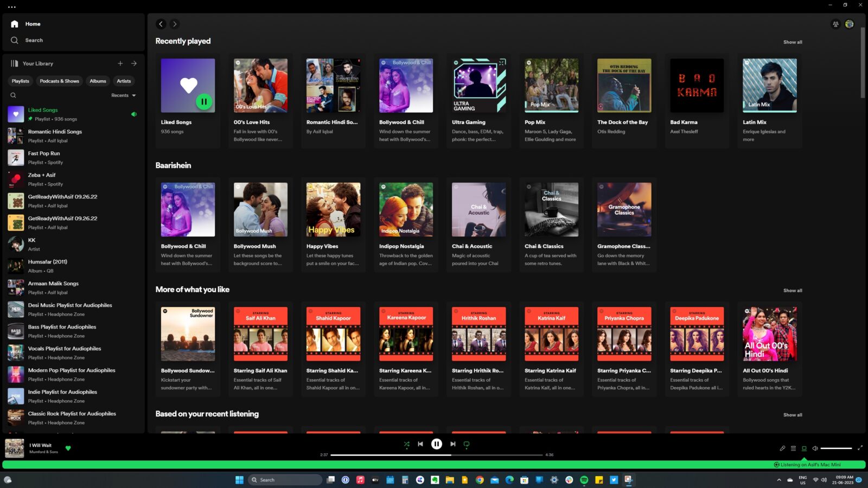Viewport: 868px width, 488px height.
Task: Open Search from the sidebar
Action: 14,40
